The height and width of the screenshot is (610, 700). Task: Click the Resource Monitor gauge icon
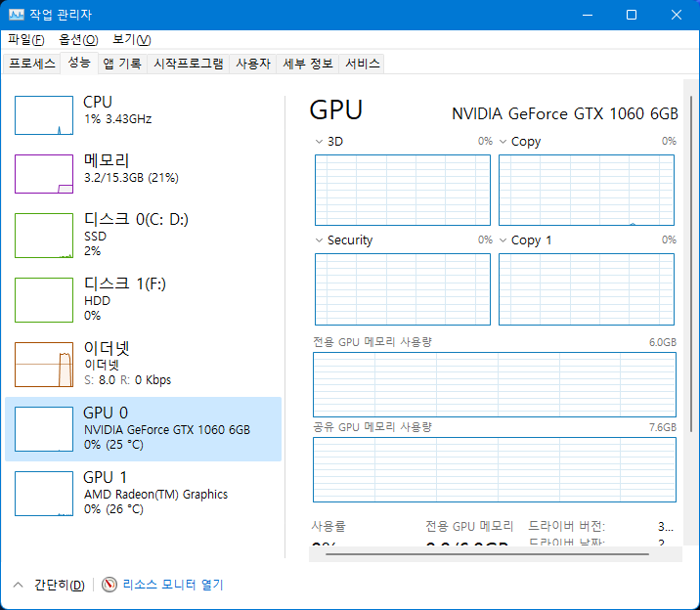coord(109,585)
